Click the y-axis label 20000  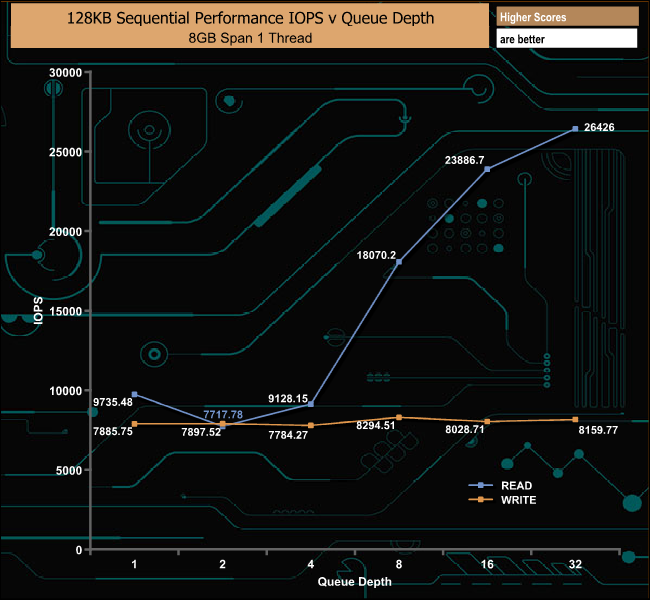click(65, 232)
